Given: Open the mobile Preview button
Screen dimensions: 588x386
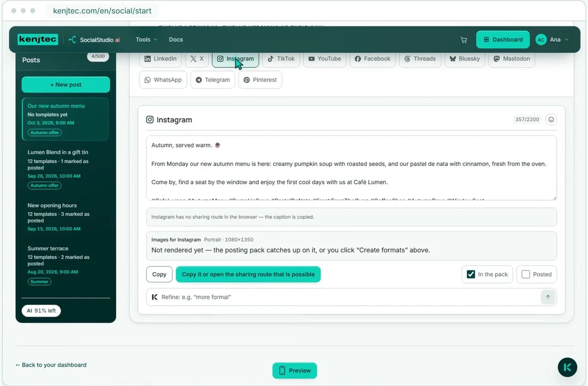Looking at the screenshot, I should (294, 370).
